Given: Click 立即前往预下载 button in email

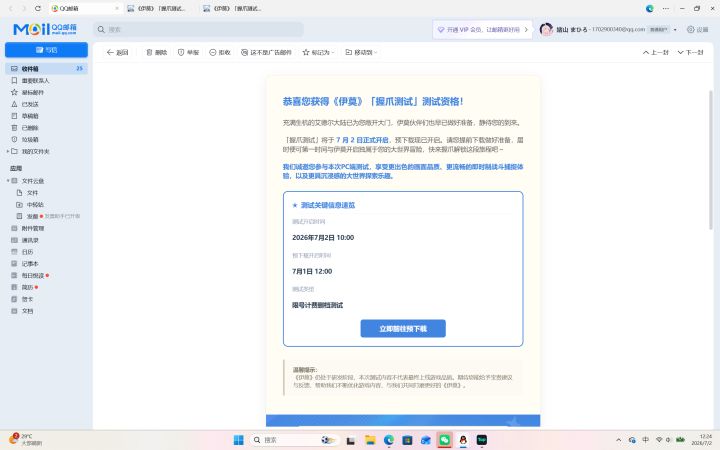Looking at the screenshot, I should [x=403, y=329].
